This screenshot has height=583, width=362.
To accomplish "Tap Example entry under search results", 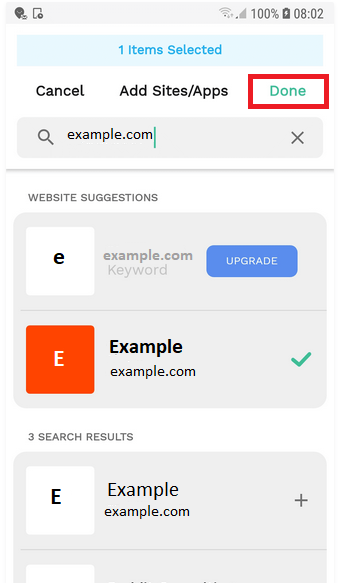I will point(170,500).
